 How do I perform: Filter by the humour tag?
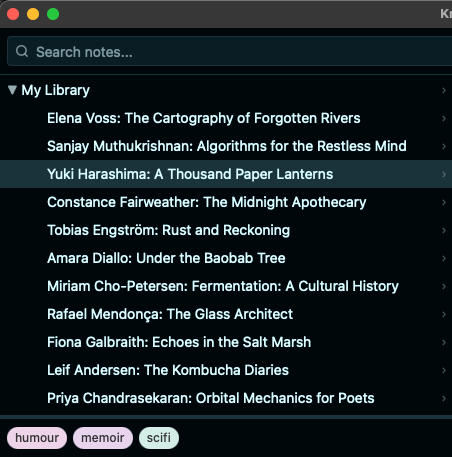(x=37, y=438)
